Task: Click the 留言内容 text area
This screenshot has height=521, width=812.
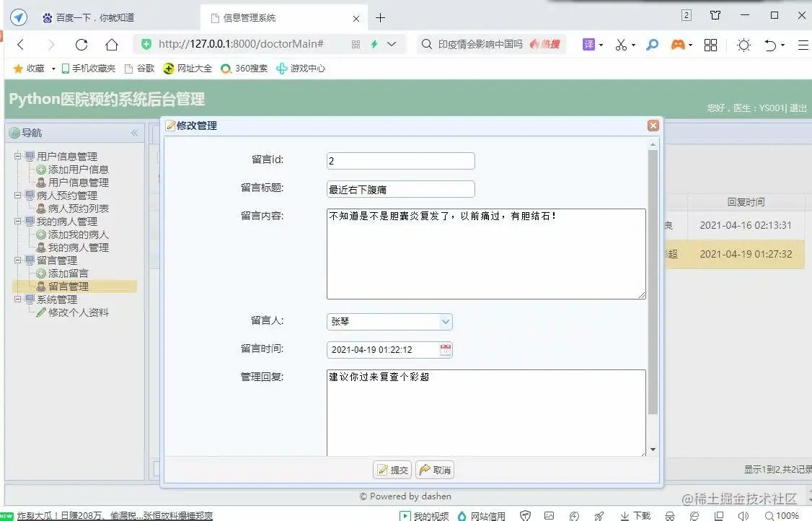Action: [x=486, y=254]
